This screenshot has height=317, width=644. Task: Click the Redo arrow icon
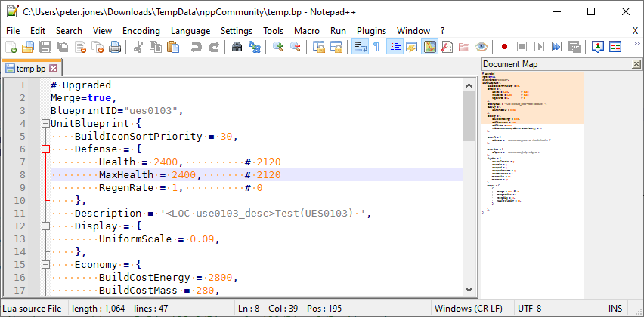[x=214, y=47]
